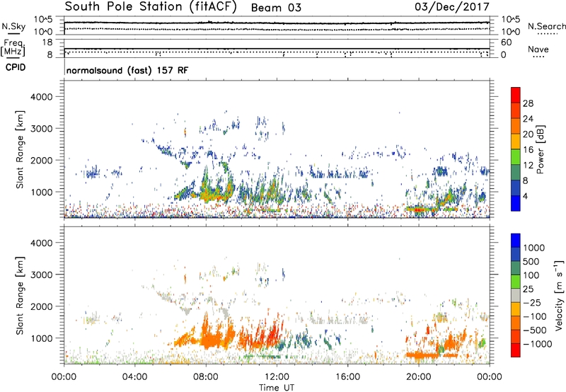
Task: Click the "20:00" time tick label
Action: (419, 377)
